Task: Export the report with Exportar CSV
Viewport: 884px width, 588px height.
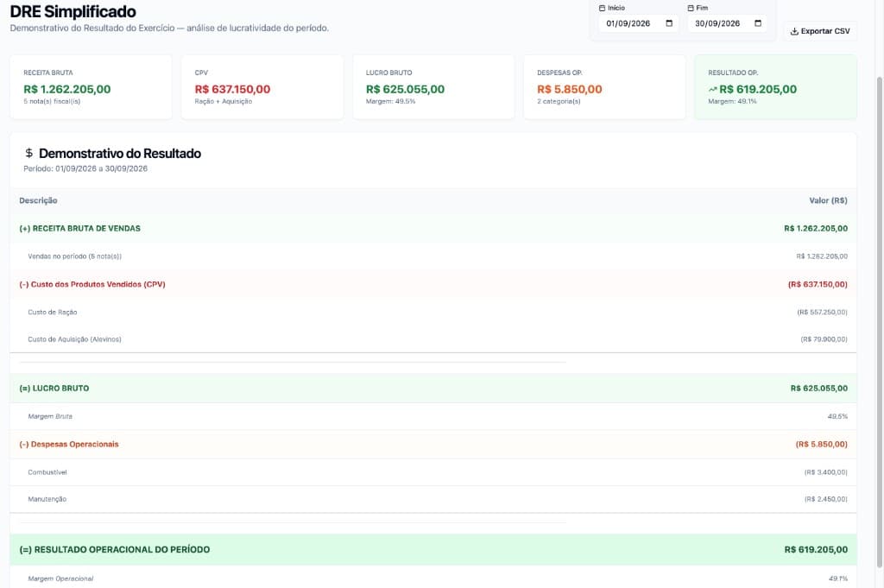Action: point(820,31)
